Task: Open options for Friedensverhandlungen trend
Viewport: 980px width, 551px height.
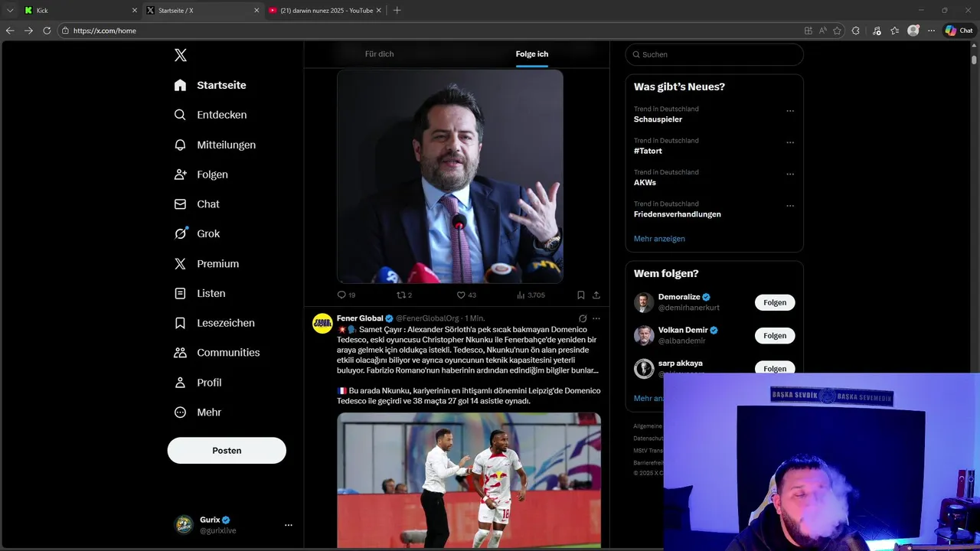Action: pos(790,206)
